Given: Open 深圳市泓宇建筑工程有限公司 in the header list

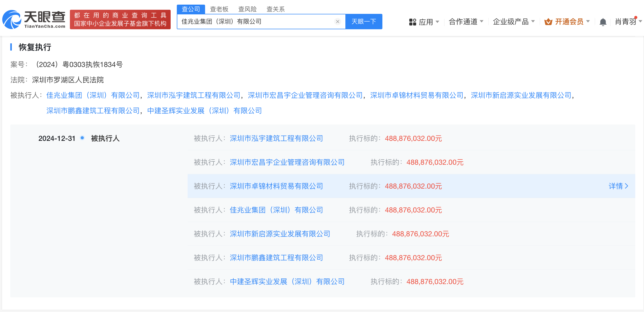Looking at the screenshot, I should tap(194, 95).
